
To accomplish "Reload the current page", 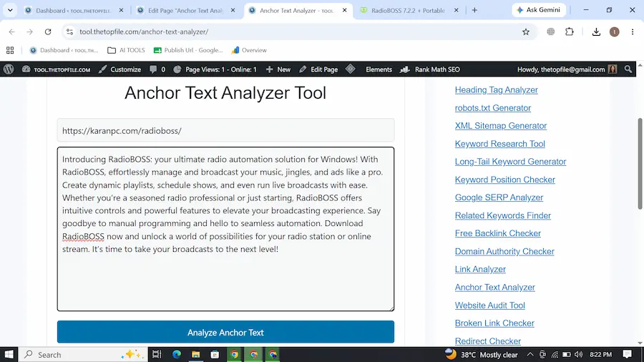I will click(x=48, y=31).
